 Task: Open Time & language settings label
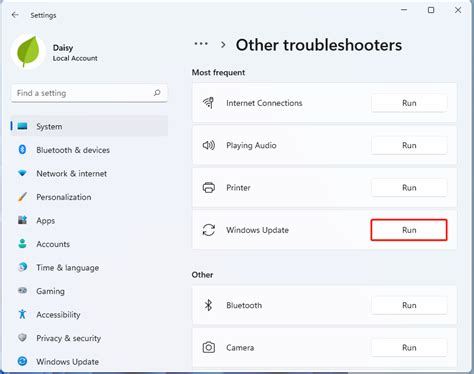[x=68, y=268]
